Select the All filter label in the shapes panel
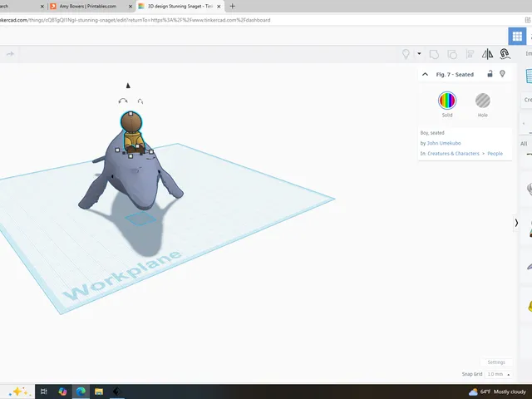 [524, 144]
